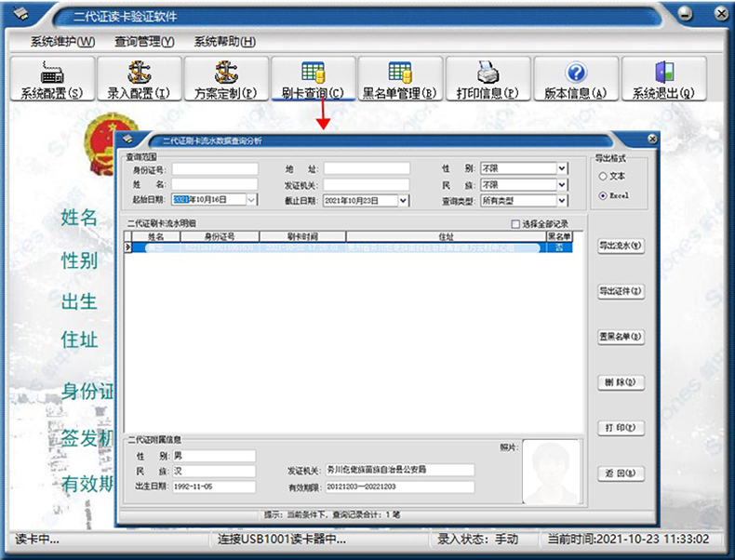
Task: Open 黑名单管理 blacklist management icon
Action: point(400,73)
